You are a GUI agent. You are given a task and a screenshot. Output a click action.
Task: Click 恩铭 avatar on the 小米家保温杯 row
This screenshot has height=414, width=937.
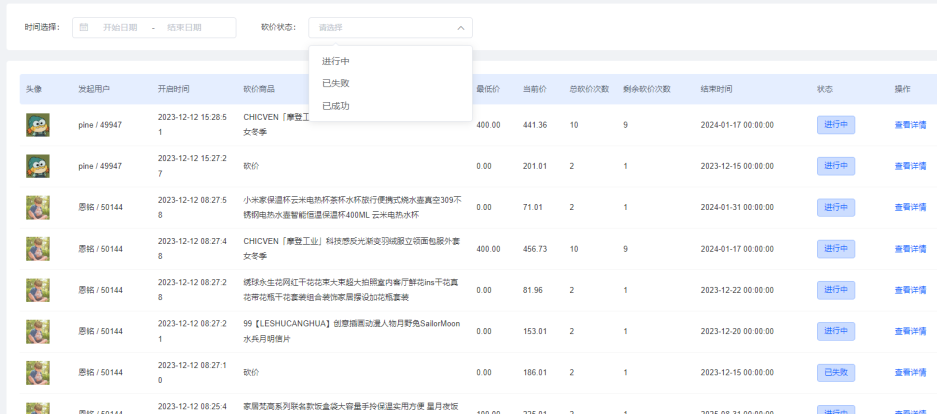click(x=38, y=207)
